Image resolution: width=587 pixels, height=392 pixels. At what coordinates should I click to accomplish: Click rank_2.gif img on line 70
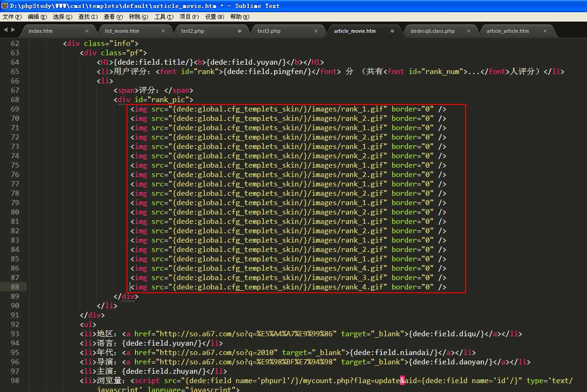tap(288, 118)
